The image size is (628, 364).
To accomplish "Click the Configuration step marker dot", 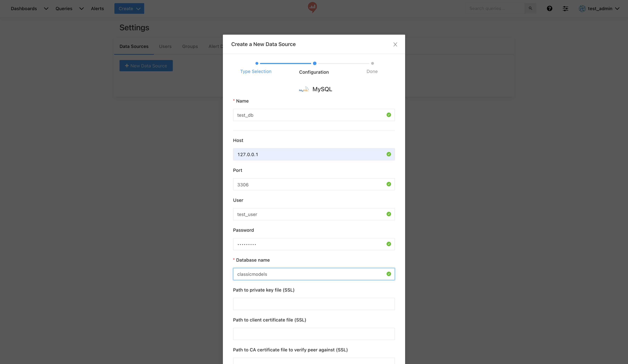I will coord(315,64).
